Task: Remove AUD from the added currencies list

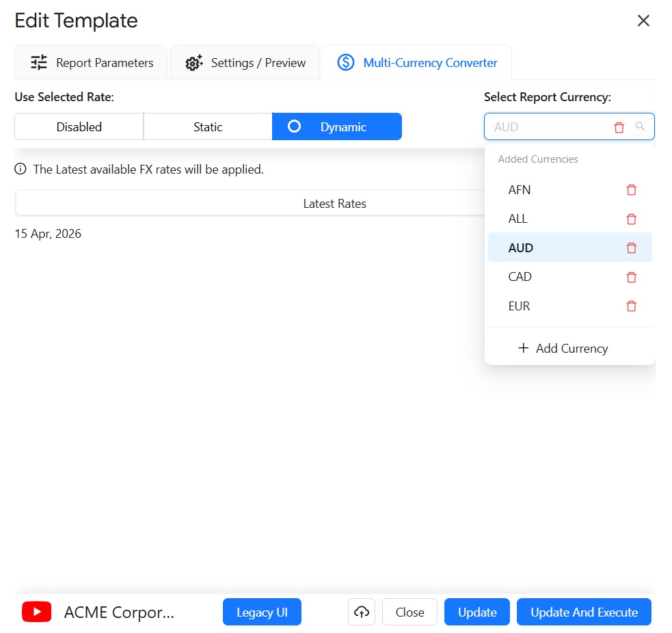Action: (631, 248)
